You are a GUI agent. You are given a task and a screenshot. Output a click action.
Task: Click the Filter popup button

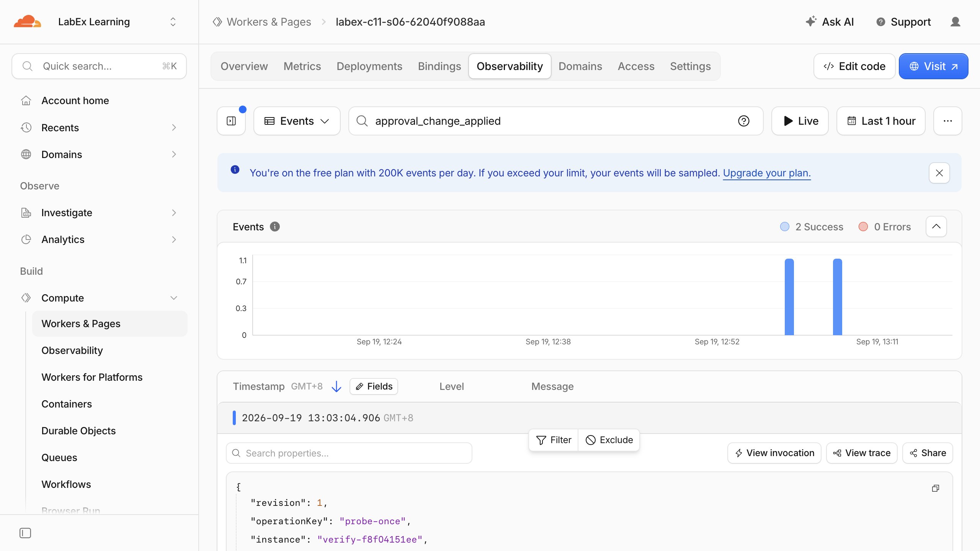554,440
